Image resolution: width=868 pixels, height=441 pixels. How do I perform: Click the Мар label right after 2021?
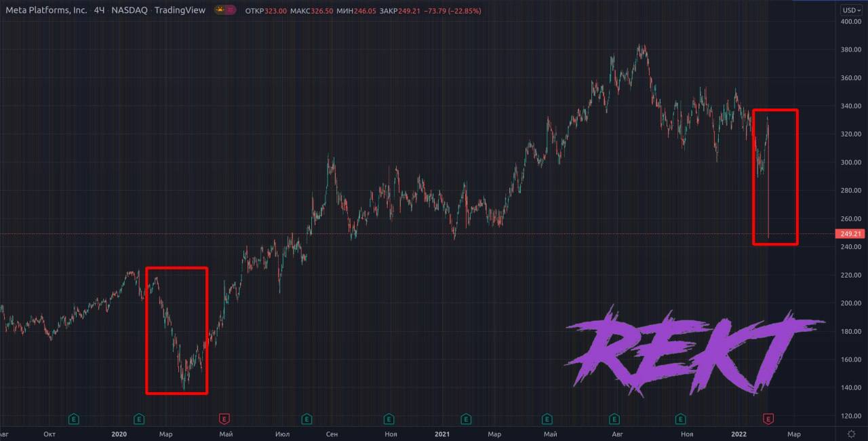[x=494, y=434]
